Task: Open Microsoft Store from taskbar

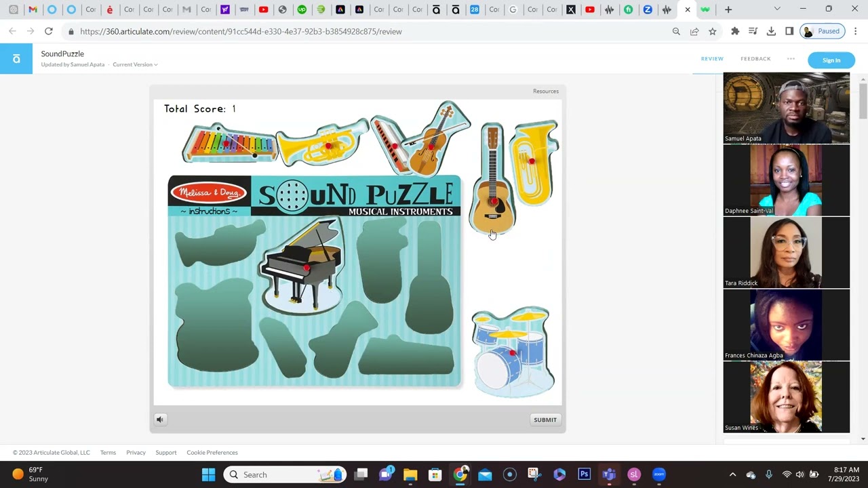Action: pyautogui.click(x=435, y=474)
